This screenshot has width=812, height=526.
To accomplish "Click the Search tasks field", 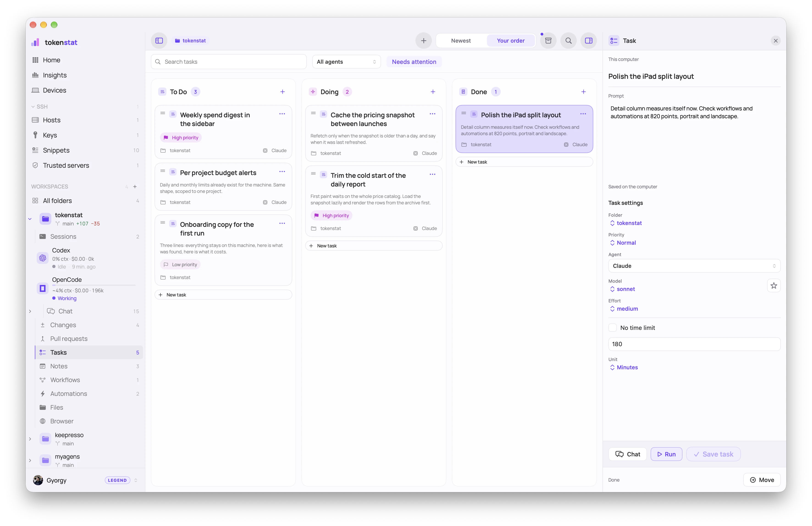I will (x=229, y=62).
